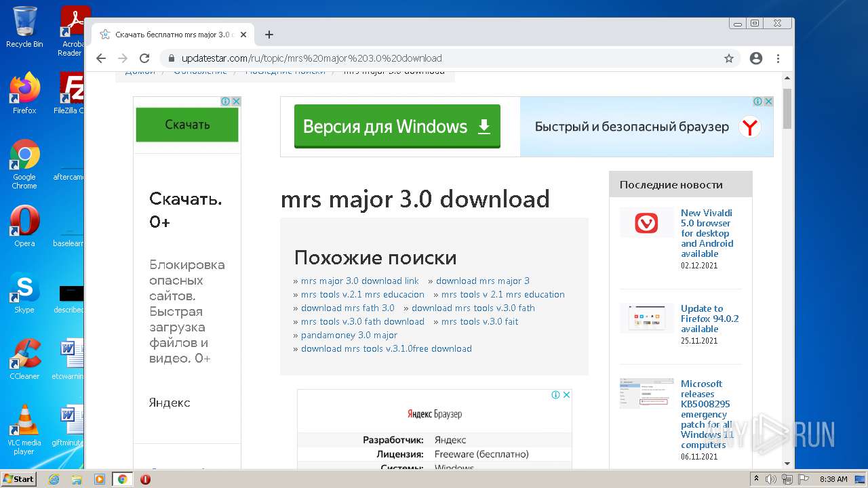Show hidden system tray icons
This screenshot has width=868, height=488.
coord(756,479)
